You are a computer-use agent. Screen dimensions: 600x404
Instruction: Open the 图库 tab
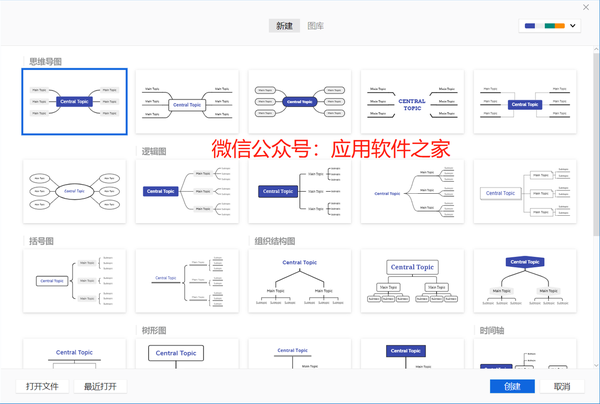(316, 26)
